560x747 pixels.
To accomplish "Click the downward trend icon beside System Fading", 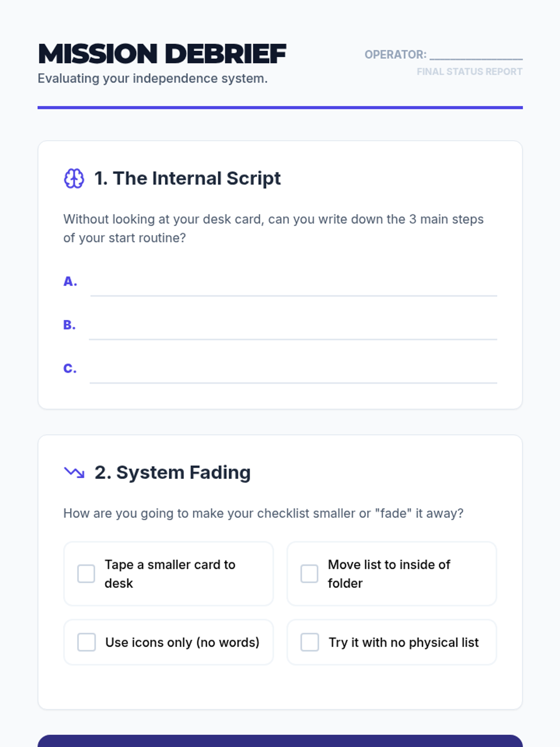I will click(x=74, y=472).
